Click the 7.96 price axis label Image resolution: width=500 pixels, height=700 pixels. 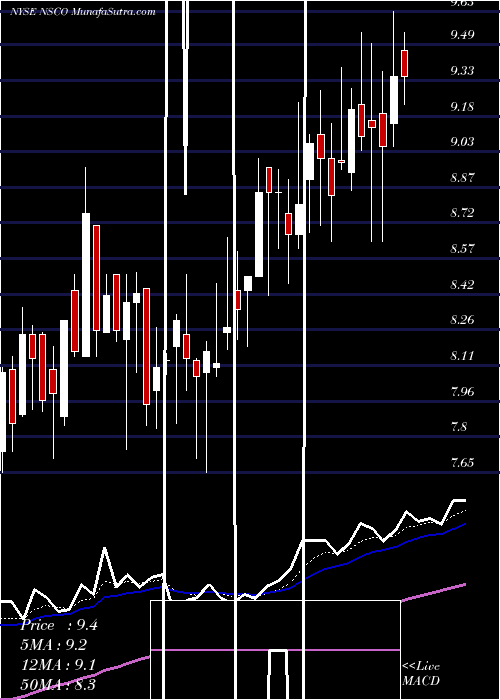(462, 392)
